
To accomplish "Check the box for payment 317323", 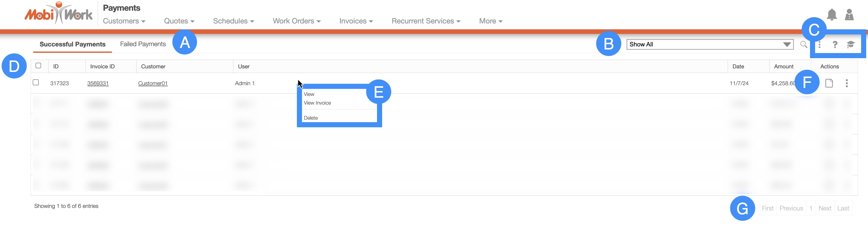I will point(36,82).
